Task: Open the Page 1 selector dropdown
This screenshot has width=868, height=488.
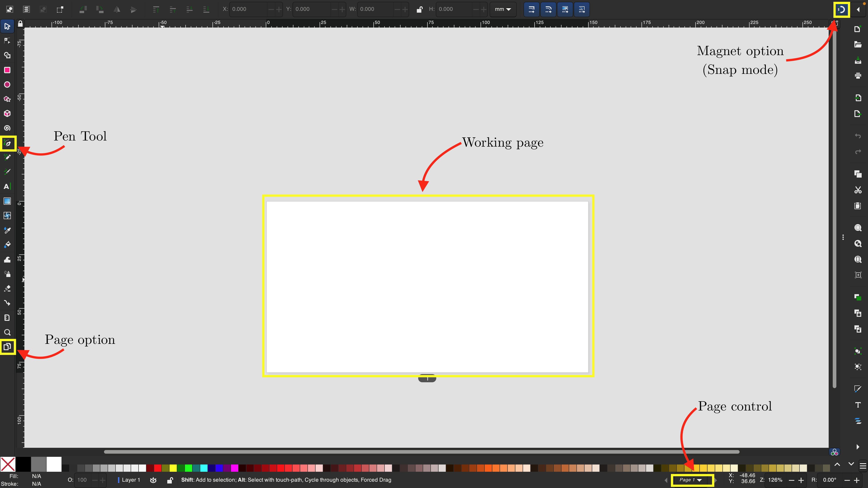Action: tap(691, 480)
